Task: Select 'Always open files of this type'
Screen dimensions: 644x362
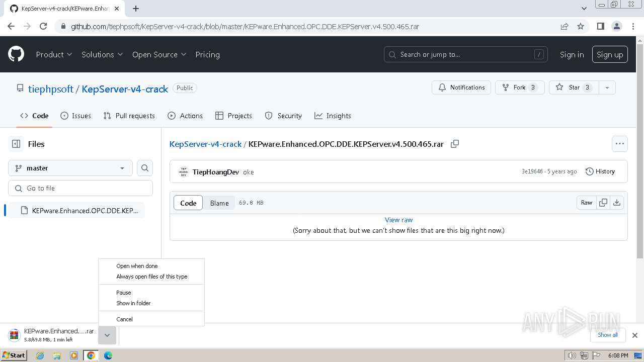Action: pos(152,277)
